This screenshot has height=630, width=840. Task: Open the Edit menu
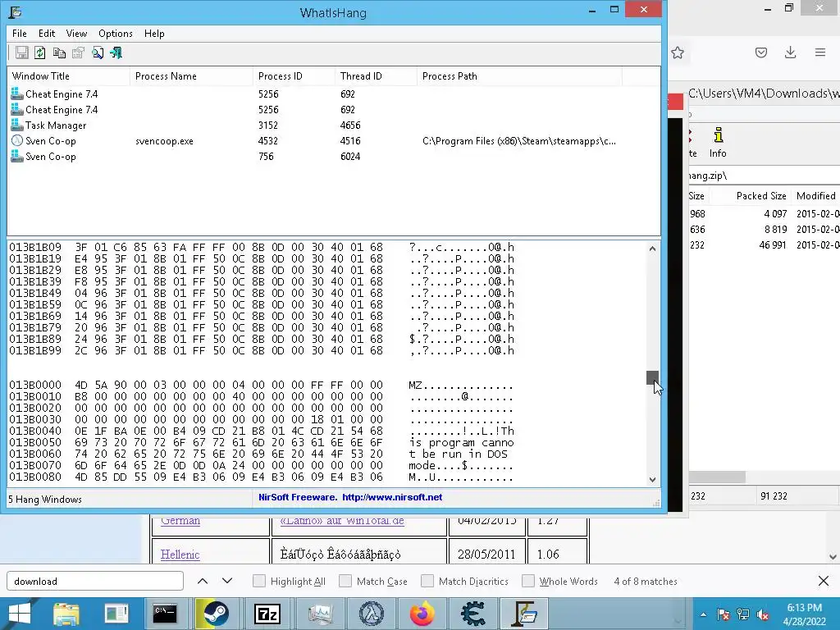click(47, 33)
